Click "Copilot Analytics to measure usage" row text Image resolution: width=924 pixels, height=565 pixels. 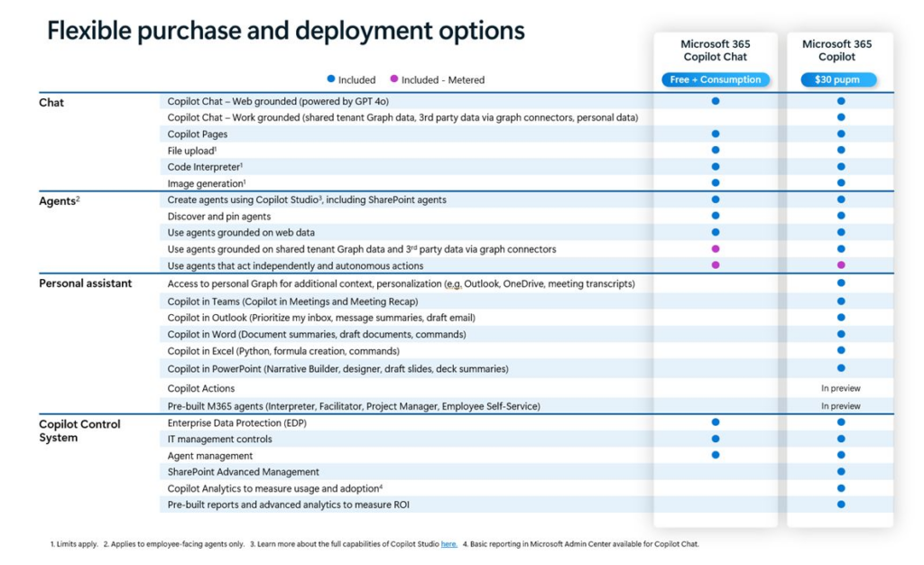275,488
